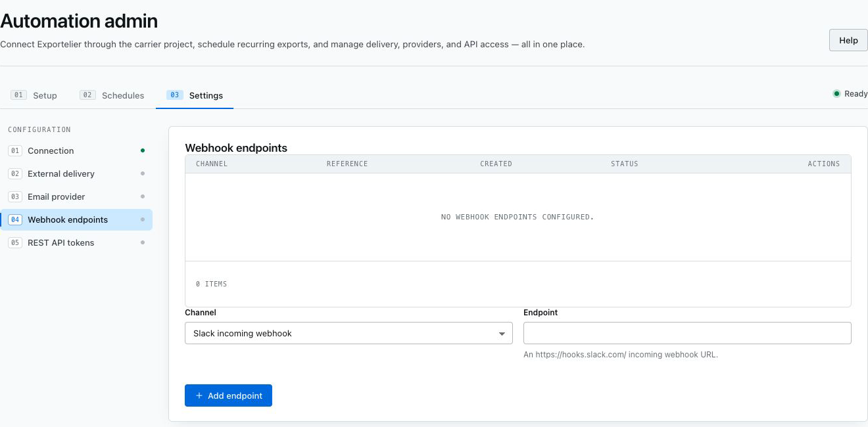Screen dimensions: 868x427
Task: Click the REFERENCE column header
Action: point(347,164)
